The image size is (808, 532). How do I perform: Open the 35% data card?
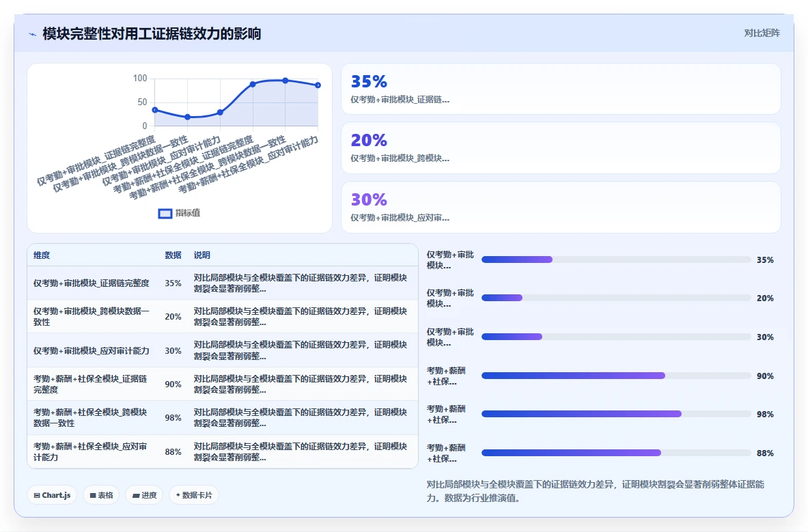pyautogui.click(x=561, y=89)
